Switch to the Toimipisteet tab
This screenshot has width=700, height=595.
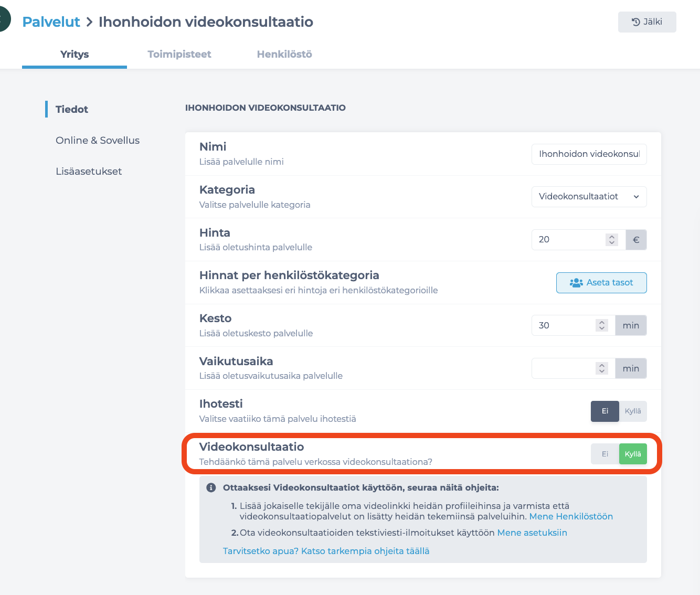point(179,54)
